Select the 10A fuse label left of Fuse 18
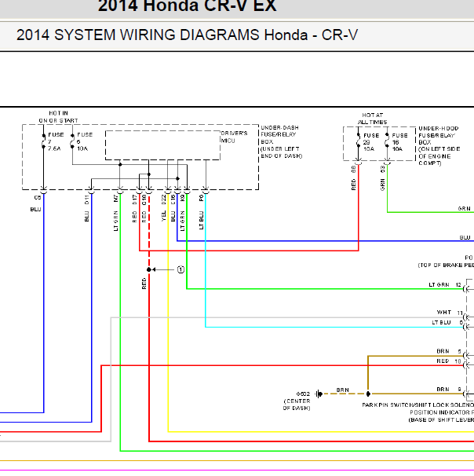The height and width of the screenshot is (476, 474). (x=371, y=142)
